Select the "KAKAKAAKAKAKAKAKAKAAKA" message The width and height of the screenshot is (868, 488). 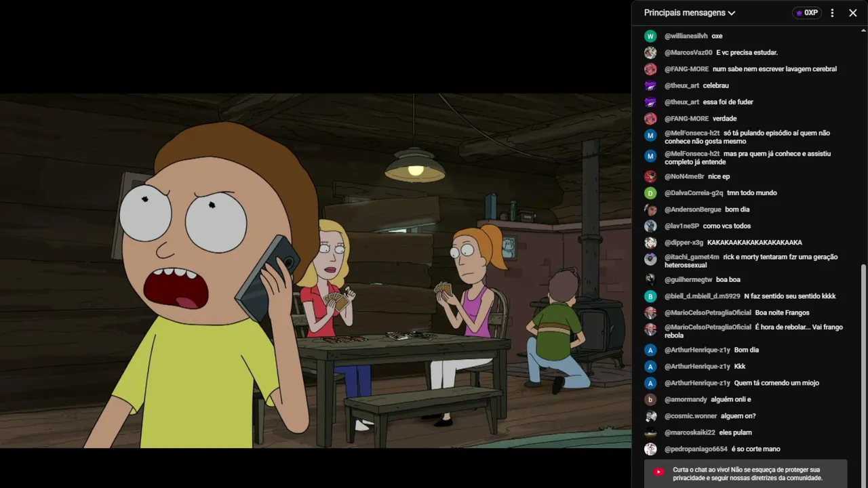pyautogui.click(x=755, y=243)
